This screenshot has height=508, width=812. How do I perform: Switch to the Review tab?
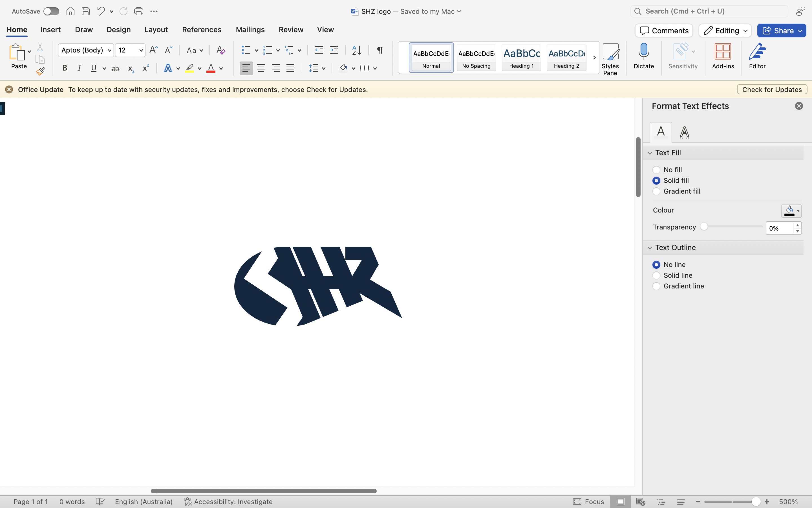point(291,30)
